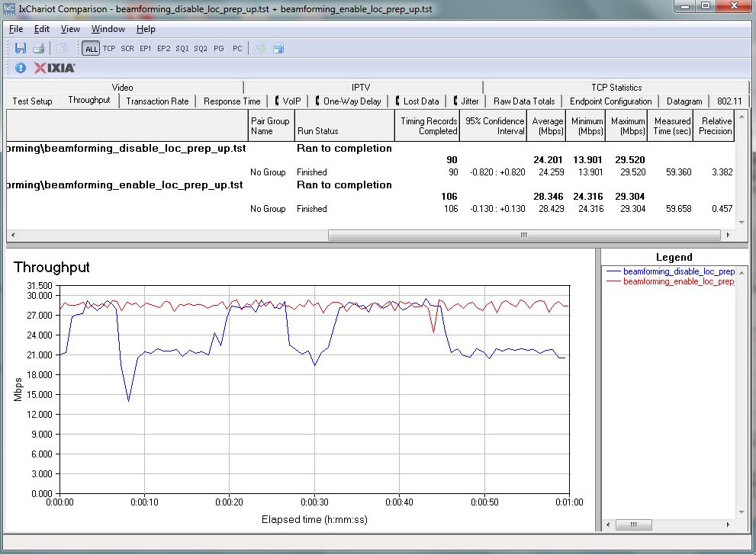Open the Lost Data tab
Viewport: 756px width, 555px height.
(x=417, y=101)
